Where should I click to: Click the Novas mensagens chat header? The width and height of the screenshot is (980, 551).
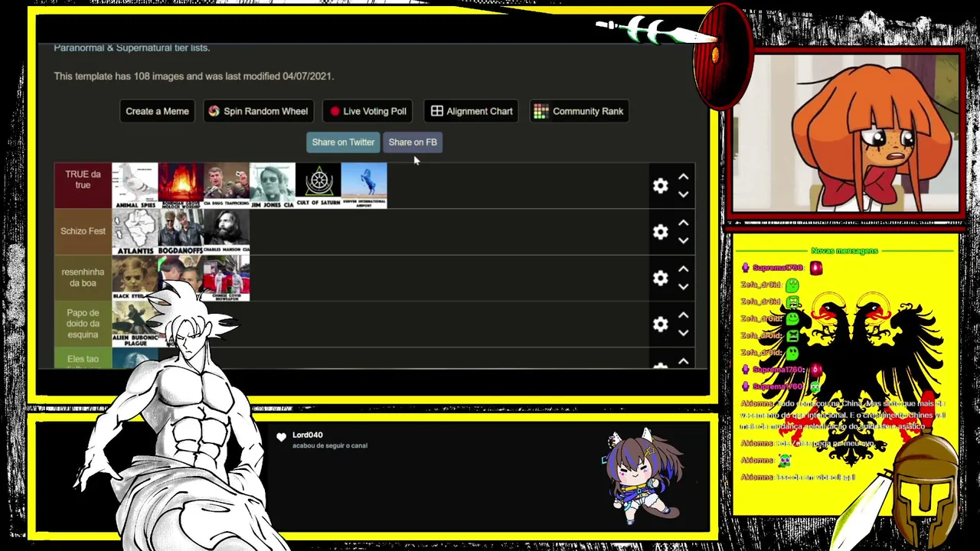844,251
